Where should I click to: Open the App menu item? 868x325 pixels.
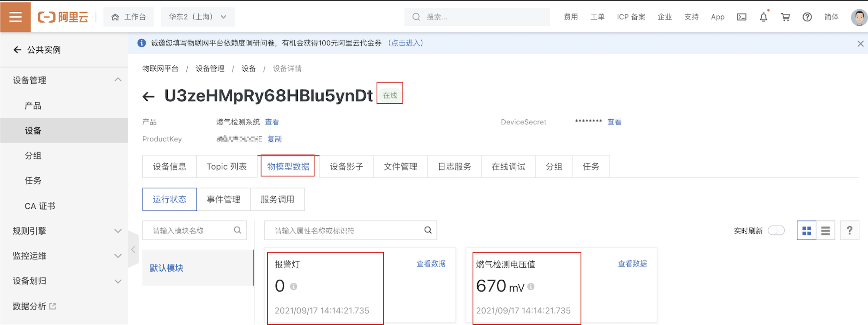click(x=718, y=17)
